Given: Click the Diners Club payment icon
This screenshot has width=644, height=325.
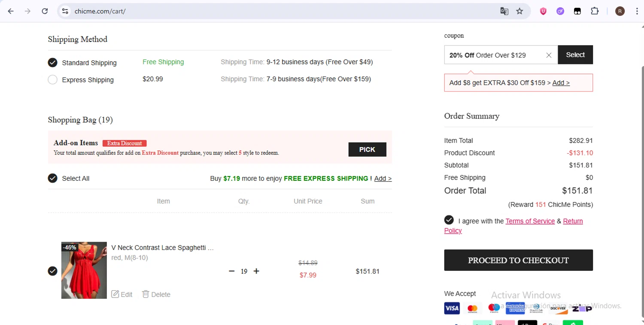Looking at the screenshot, I should click(536, 308).
